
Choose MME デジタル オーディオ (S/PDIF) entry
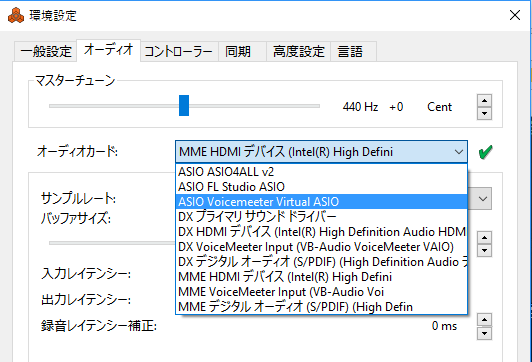pyautogui.click(x=321, y=307)
